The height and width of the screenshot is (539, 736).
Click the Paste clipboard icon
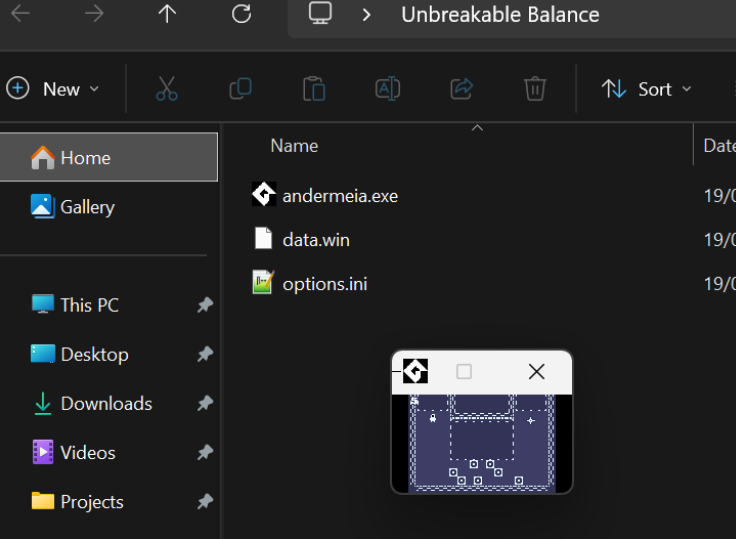(314, 89)
